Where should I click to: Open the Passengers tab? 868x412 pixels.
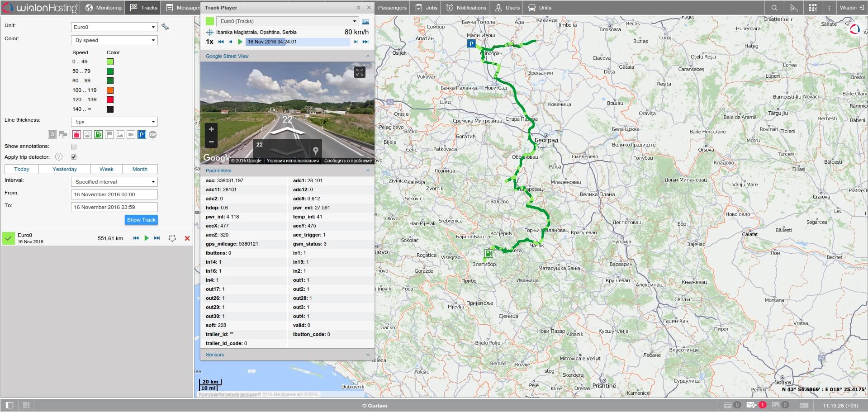pos(392,8)
